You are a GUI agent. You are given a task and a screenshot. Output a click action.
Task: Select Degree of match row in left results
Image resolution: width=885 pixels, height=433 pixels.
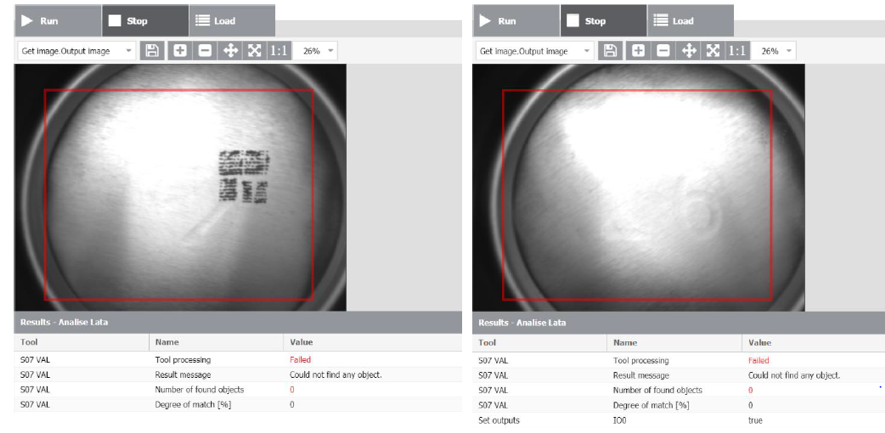[238, 405]
